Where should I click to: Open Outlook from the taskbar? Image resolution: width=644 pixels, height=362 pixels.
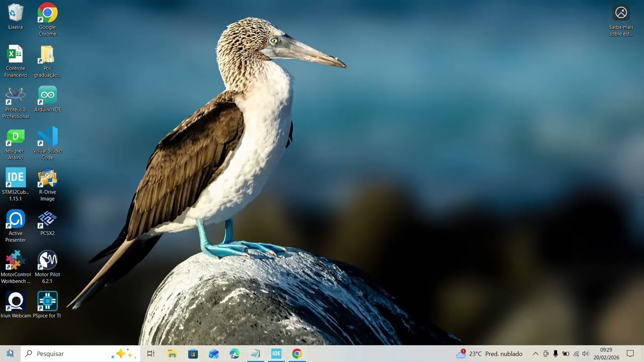[214, 353]
